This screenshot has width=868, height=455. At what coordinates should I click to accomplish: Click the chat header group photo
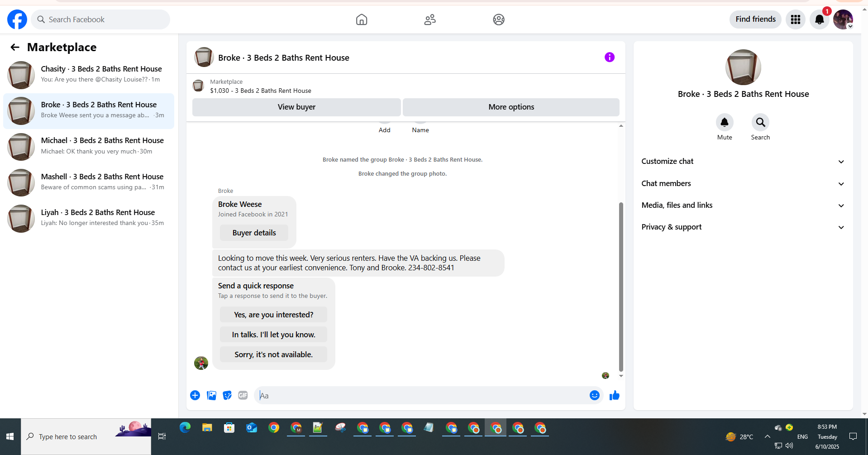click(204, 57)
